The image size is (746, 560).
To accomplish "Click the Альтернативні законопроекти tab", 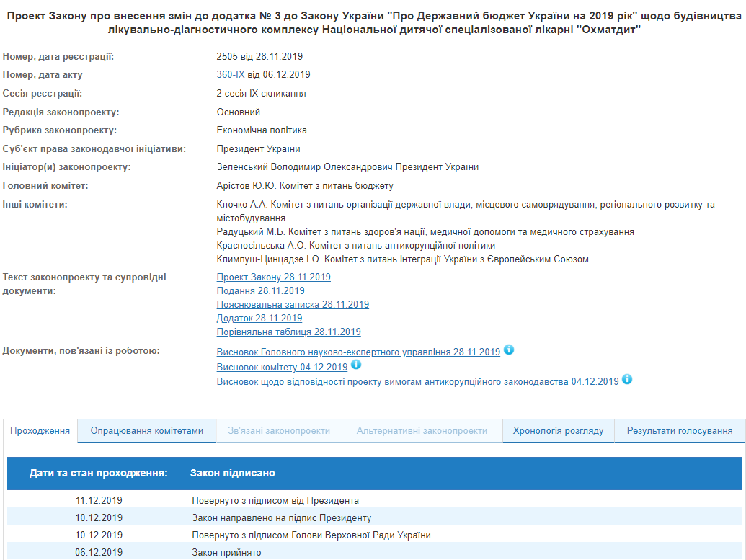I will click(x=422, y=431).
